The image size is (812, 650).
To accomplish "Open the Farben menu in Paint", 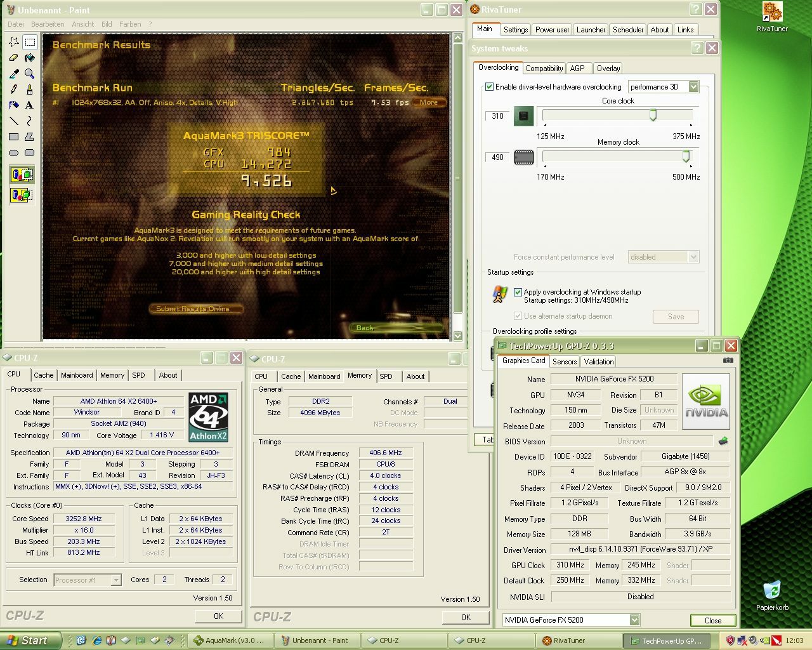I will [x=130, y=24].
